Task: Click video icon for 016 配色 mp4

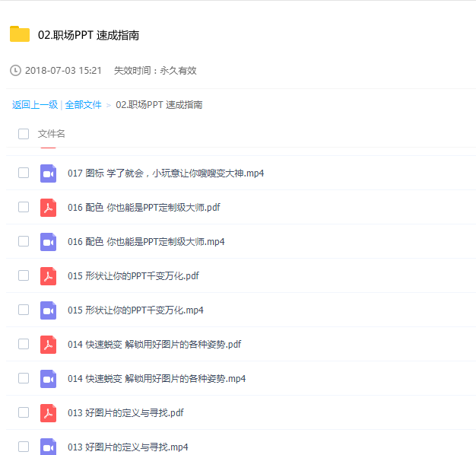Action: (x=48, y=242)
